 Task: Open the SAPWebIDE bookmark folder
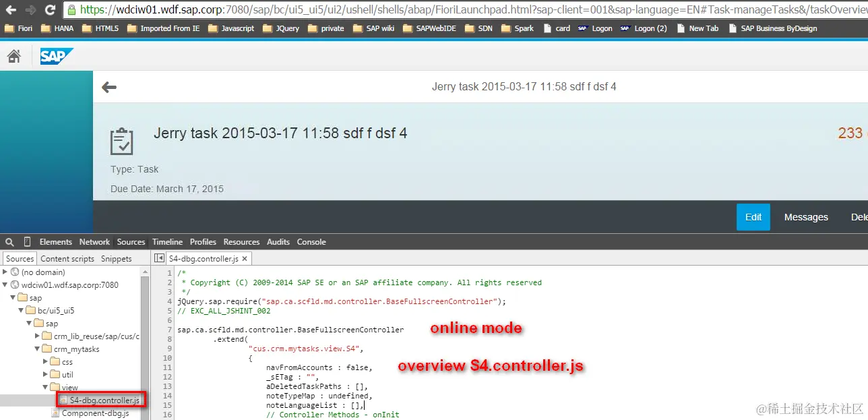[x=429, y=28]
